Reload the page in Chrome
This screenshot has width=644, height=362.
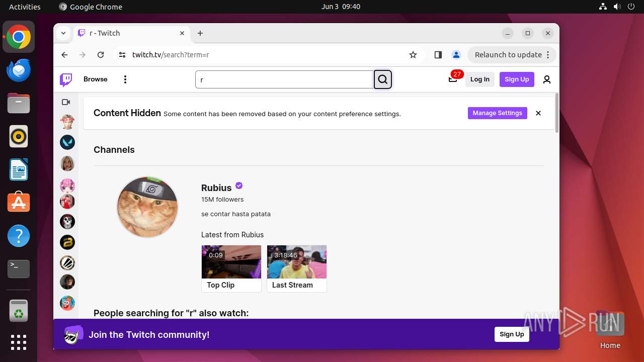(101, 55)
